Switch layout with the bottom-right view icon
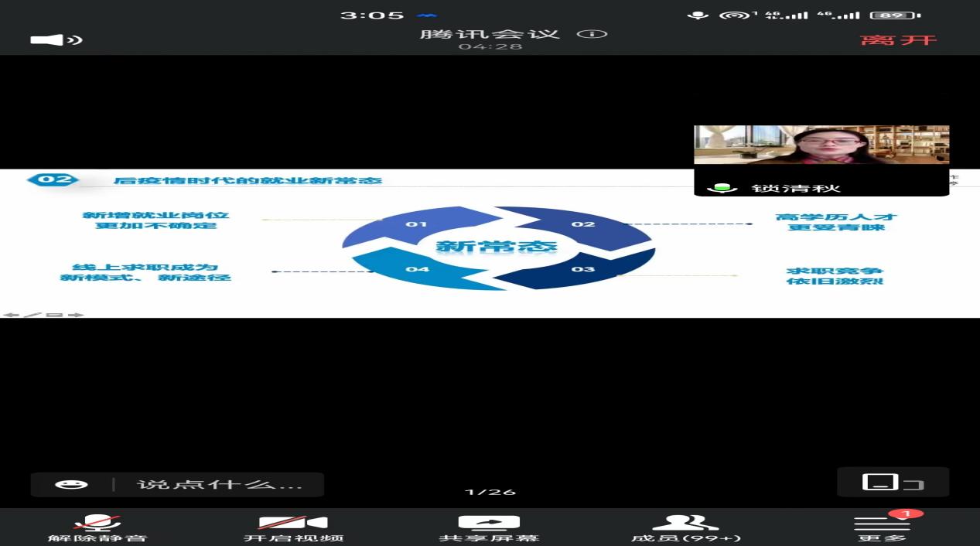980x546 pixels. click(x=893, y=483)
